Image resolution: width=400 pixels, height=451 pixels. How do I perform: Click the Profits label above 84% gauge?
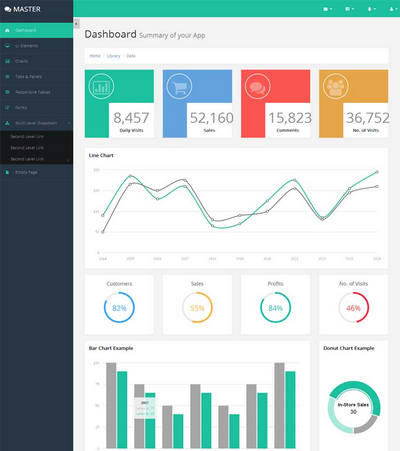tap(275, 284)
